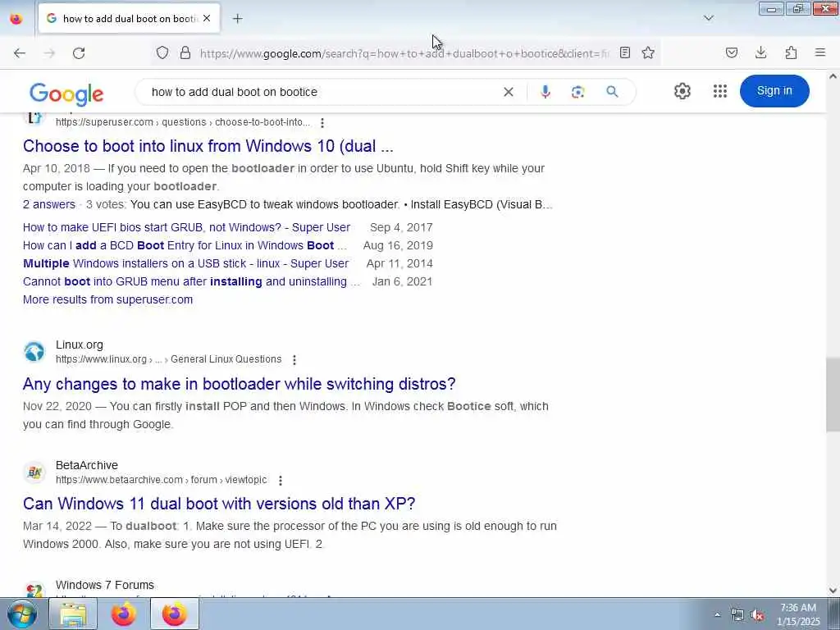
Task: Click the 'BetaArchive' site name
Action: tap(87, 466)
